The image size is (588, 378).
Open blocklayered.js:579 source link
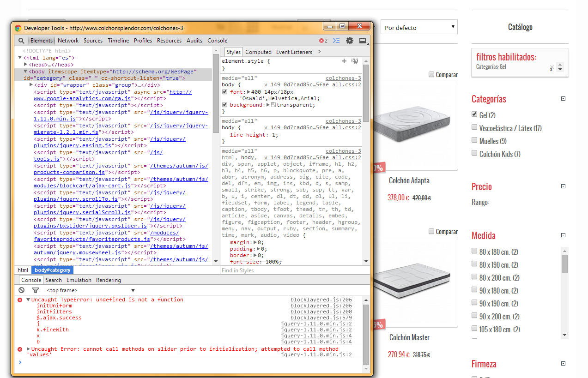(321, 318)
